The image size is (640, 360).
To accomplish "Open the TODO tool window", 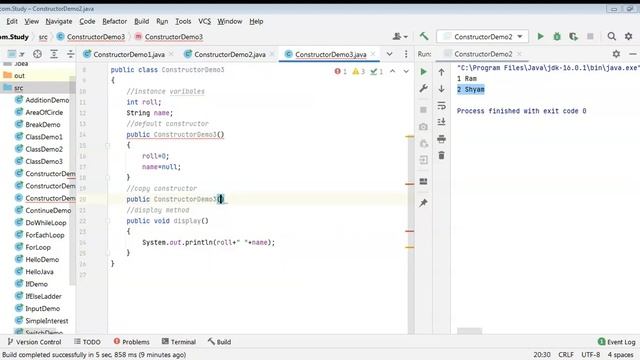I will click(x=87, y=342).
